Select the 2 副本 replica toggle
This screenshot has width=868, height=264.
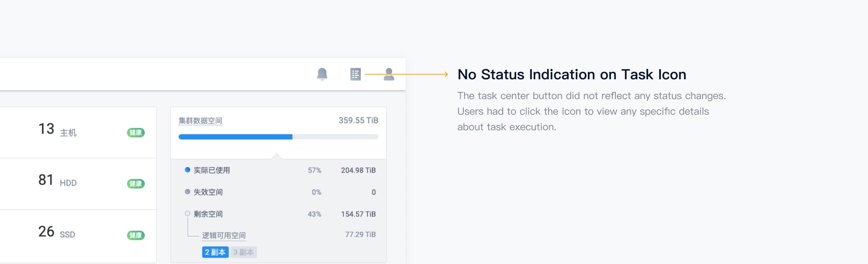[x=215, y=252]
